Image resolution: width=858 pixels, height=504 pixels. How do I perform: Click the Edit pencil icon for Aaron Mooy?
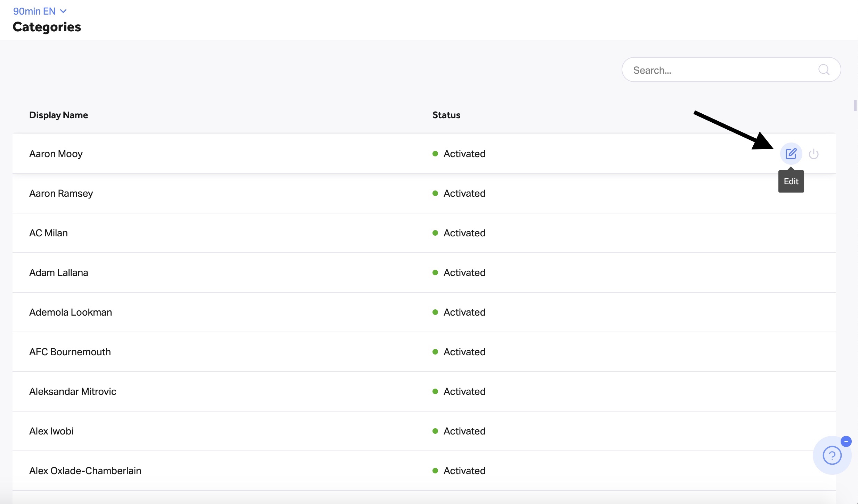791,154
